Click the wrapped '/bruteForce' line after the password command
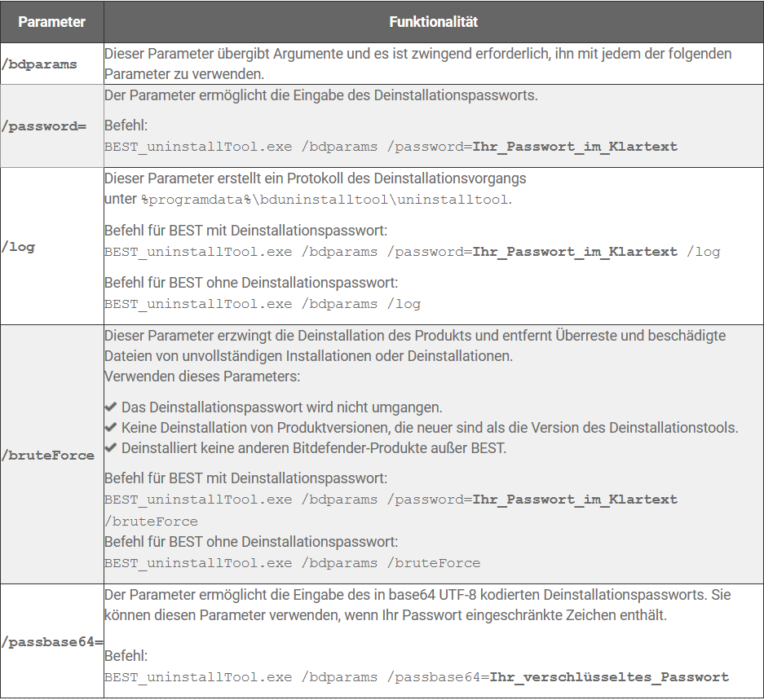 [151, 522]
